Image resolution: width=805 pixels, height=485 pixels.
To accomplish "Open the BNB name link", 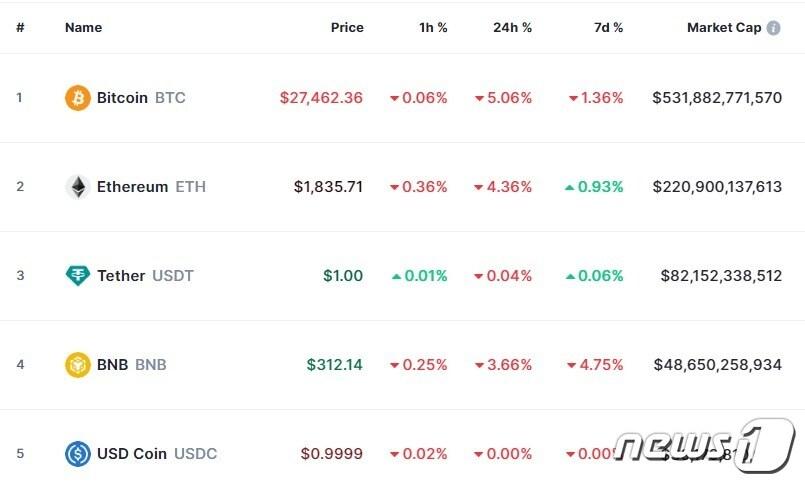I will [131, 365].
